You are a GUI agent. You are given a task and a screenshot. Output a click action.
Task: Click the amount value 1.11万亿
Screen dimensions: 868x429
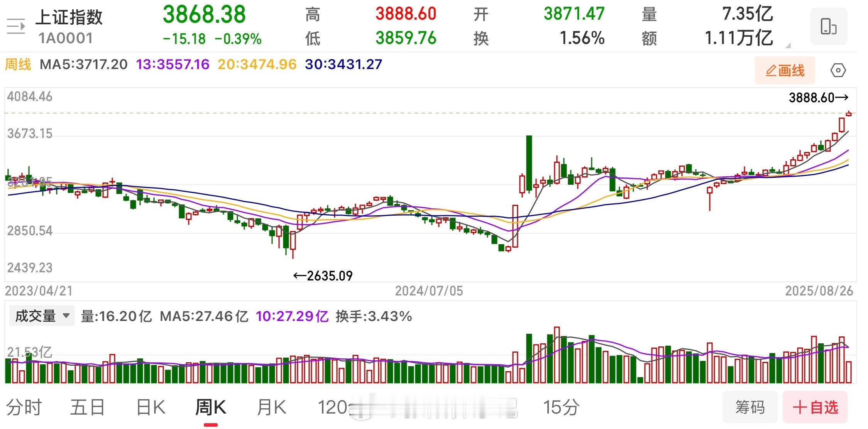[x=739, y=38]
